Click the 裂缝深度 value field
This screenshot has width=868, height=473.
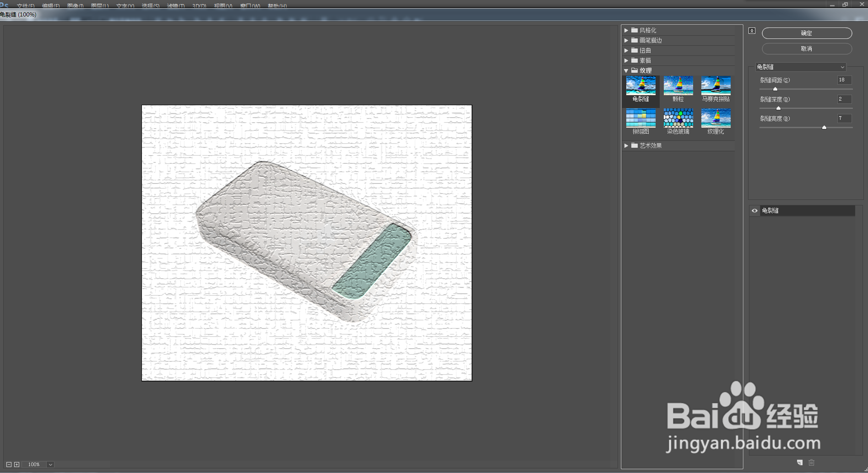(844, 99)
